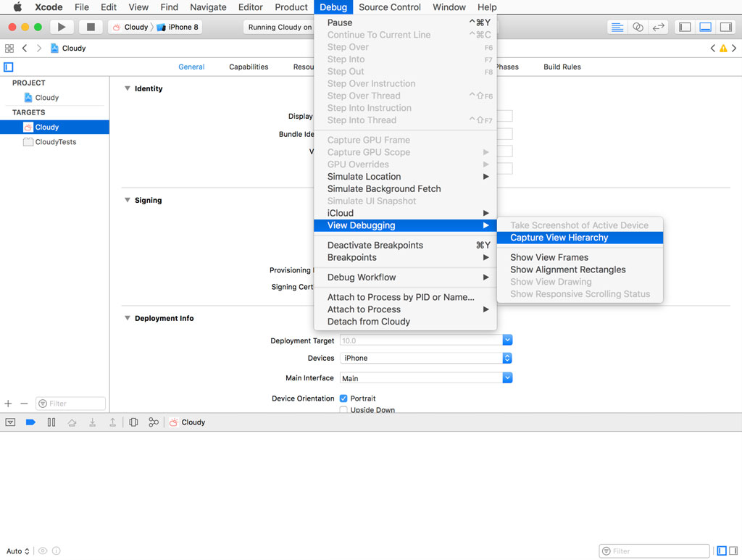Screen dimensions: 742x560
Task: Uncheck the Portrait orientation checkbox
Action: (x=343, y=398)
